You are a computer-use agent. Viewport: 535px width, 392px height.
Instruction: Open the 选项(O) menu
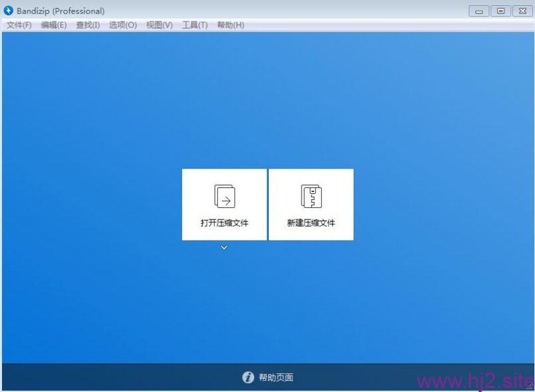tap(123, 25)
